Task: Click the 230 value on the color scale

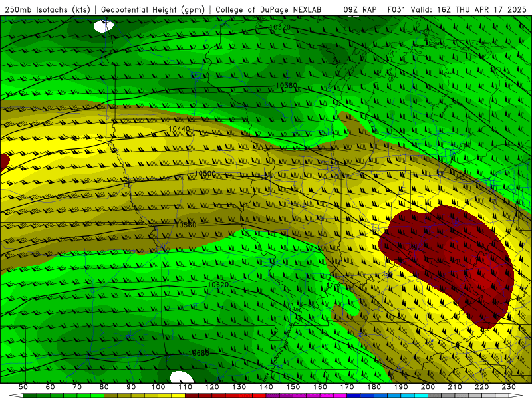Action: click(509, 387)
